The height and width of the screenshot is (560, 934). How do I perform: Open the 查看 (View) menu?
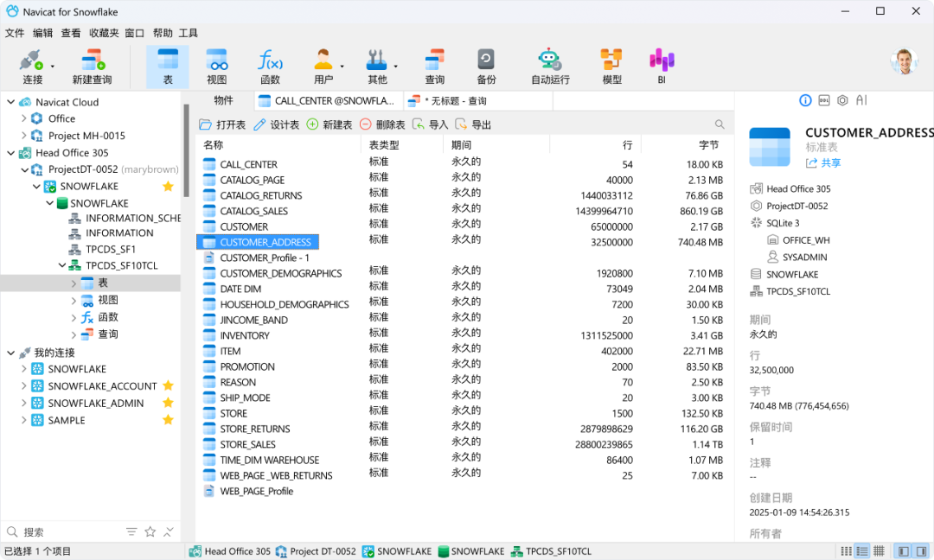[x=71, y=34]
